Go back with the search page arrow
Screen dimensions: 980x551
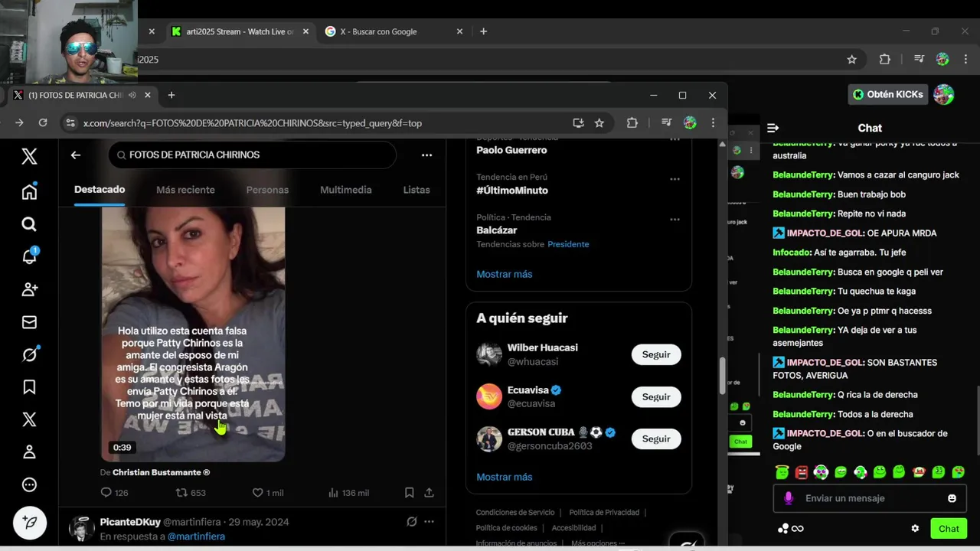[75, 155]
